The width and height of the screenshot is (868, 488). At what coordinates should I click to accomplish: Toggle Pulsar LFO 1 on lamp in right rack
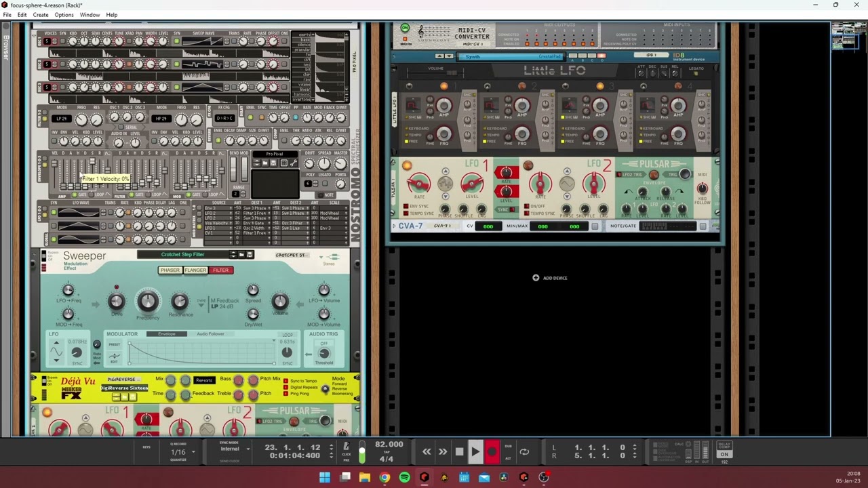(x=406, y=165)
